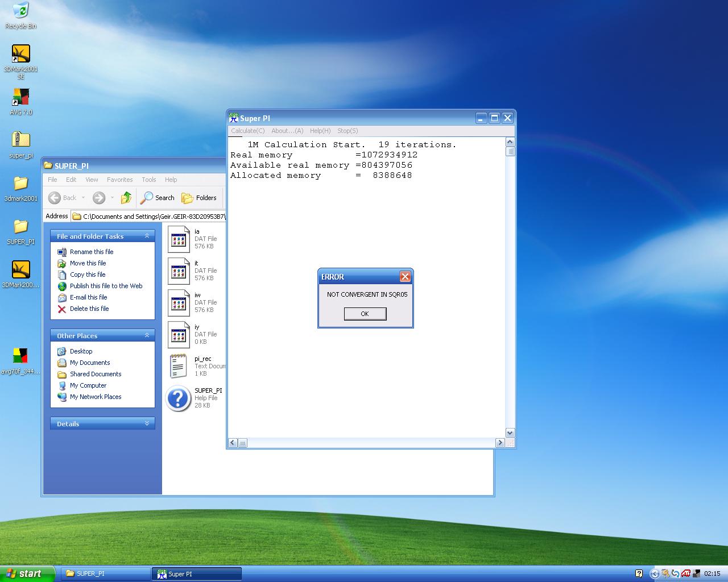Collapse the File and Folder Tasks panel
Image resolution: width=728 pixels, height=582 pixels.
coord(147,236)
